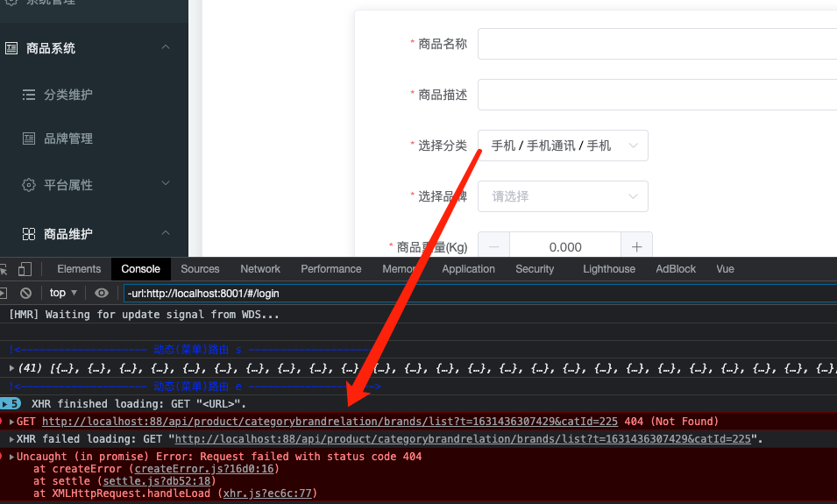Open the Security tab in DevTools
This screenshot has width=837, height=504.
(x=535, y=269)
